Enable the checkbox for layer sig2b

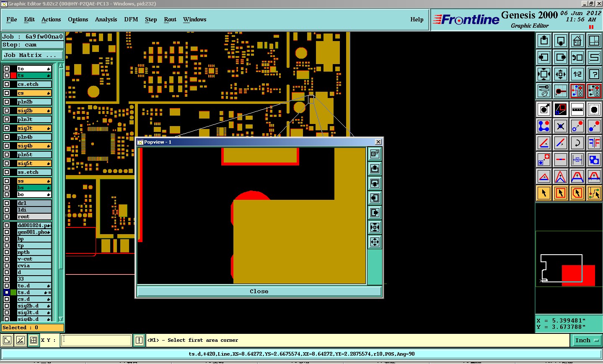(x=7, y=111)
